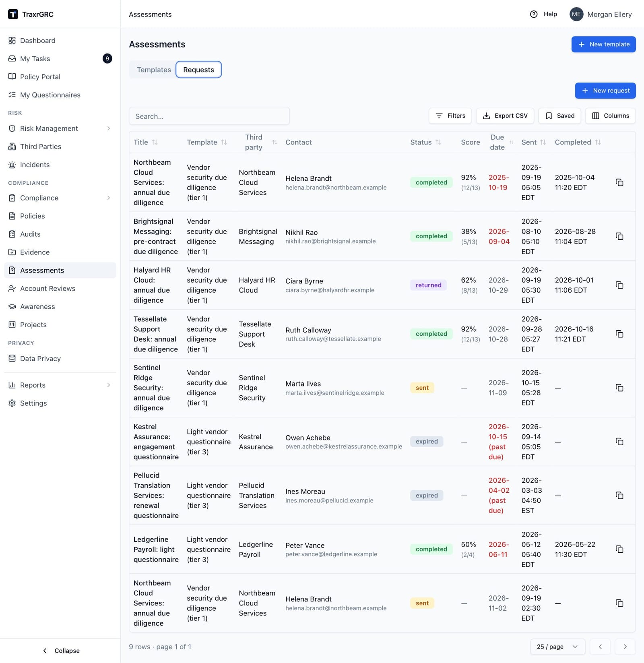Image resolution: width=644 pixels, height=663 pixels.
Task: Open the Filters panel
Action: pyautogui.click(x=450, y=116)
